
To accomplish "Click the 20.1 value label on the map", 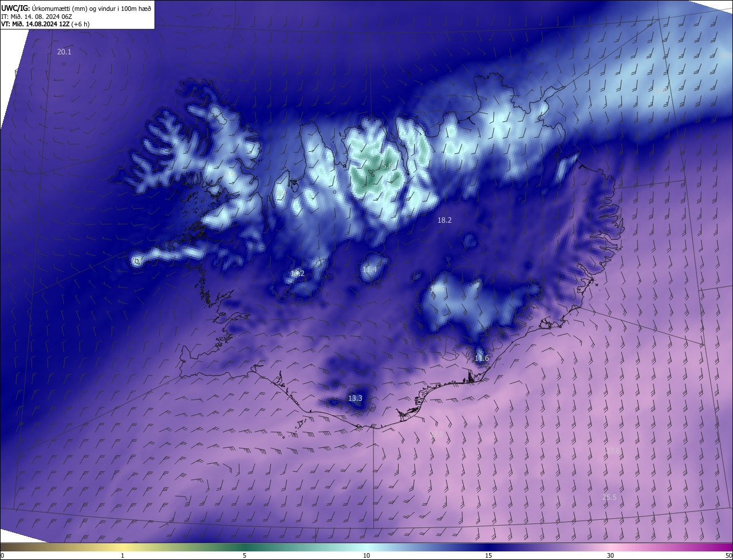I will [64, 52].
